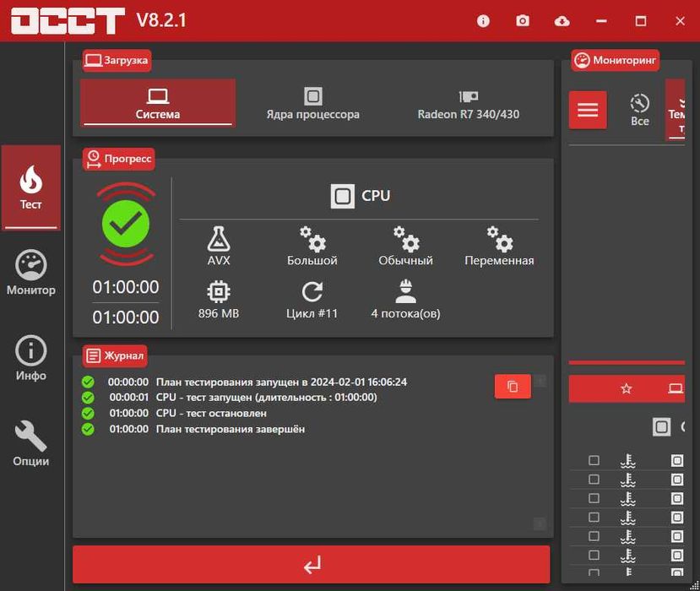
Task: Click the thermometer icon in the first sensor row
Action: (627, 461)
